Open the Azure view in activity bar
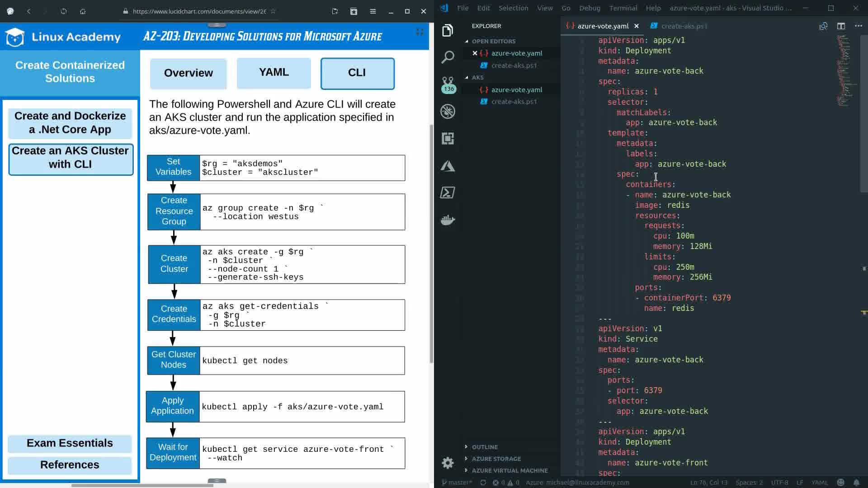 448,166
